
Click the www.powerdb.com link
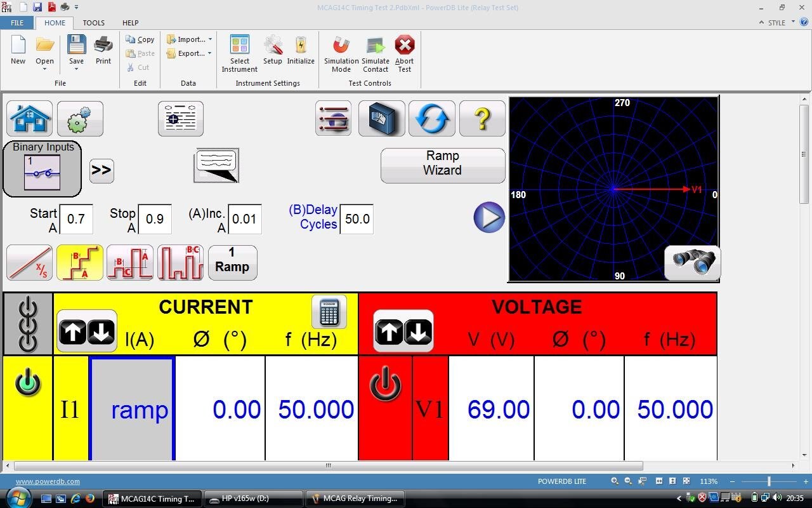coord(48,481)
